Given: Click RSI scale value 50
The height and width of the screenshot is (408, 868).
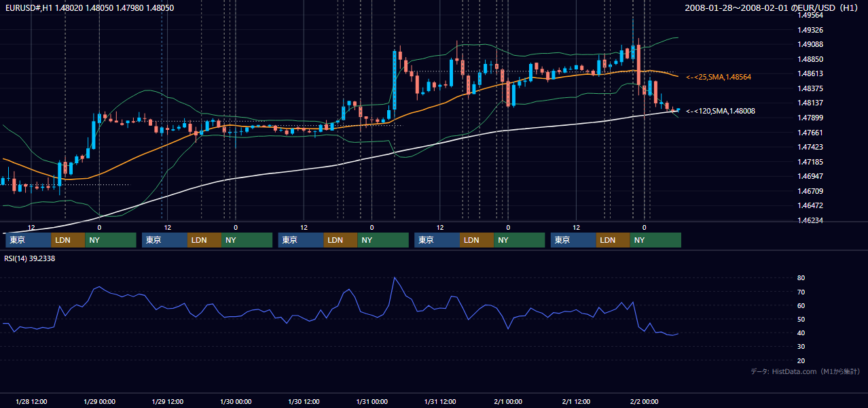Looking at the screenshot, I should click(801, 319).
